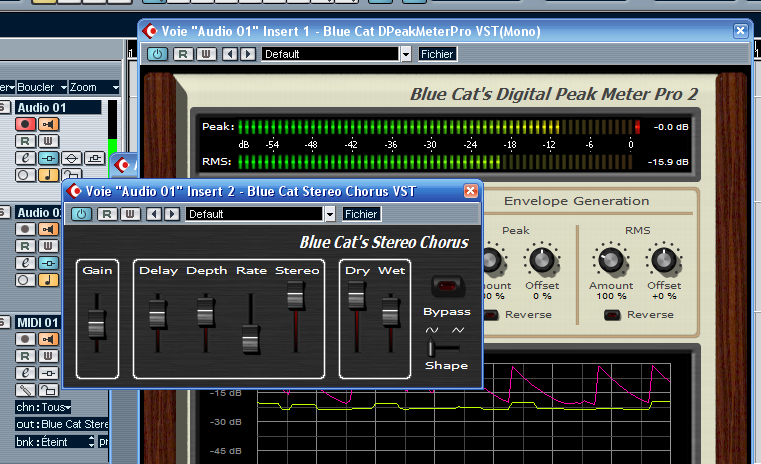Load next preset in DPeakMeterPro window

(x=248, y=54)
